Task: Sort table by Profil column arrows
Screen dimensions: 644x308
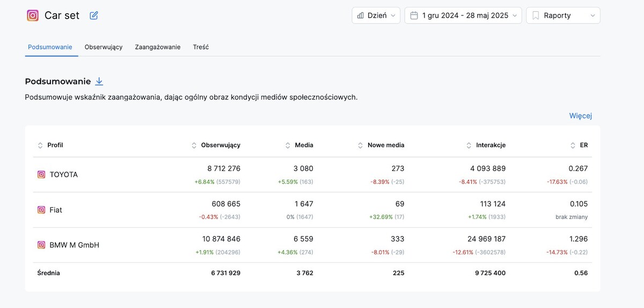Action: pos(40,145)
